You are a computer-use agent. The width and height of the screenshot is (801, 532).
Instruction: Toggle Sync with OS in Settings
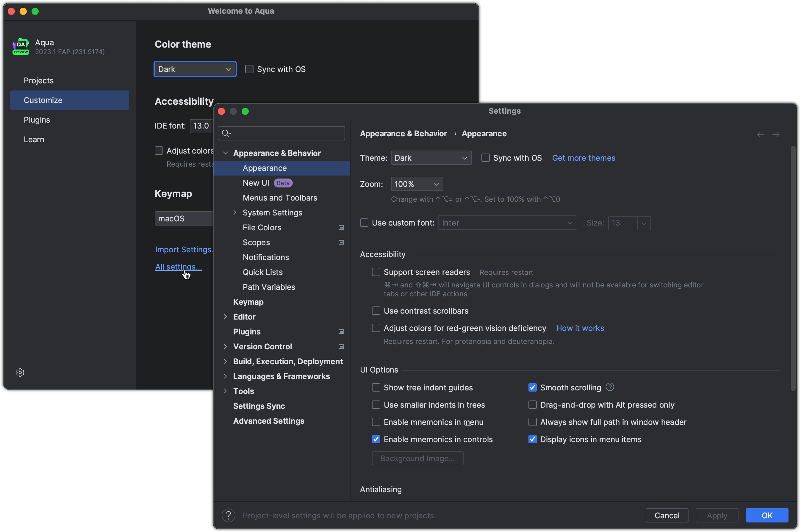pos(486,158)
